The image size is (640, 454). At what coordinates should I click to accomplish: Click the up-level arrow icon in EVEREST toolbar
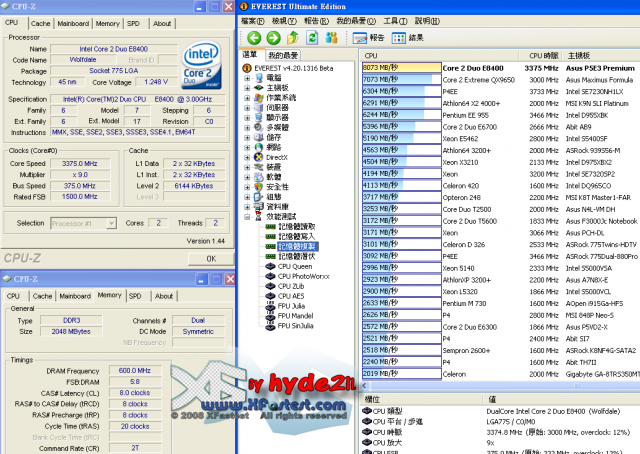pyautogui.click(x=293, y=38)
